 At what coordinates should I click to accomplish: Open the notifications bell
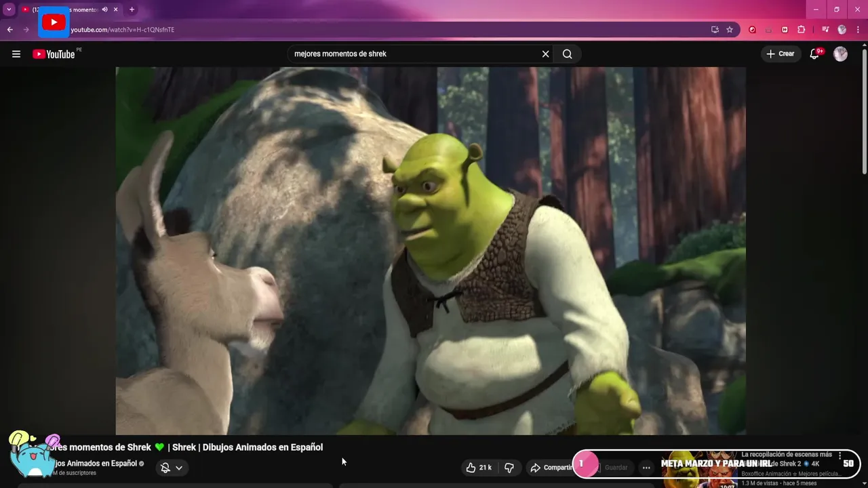click(815, 54)
